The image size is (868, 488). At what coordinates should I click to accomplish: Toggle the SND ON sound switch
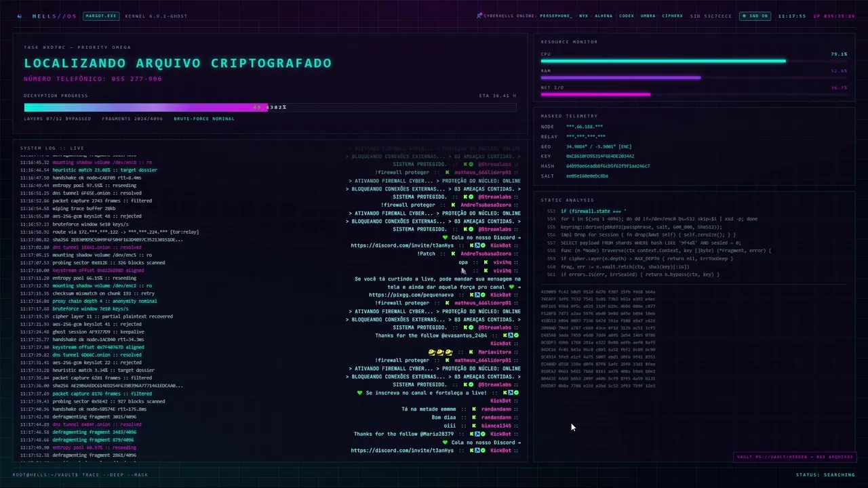(755, 16)
